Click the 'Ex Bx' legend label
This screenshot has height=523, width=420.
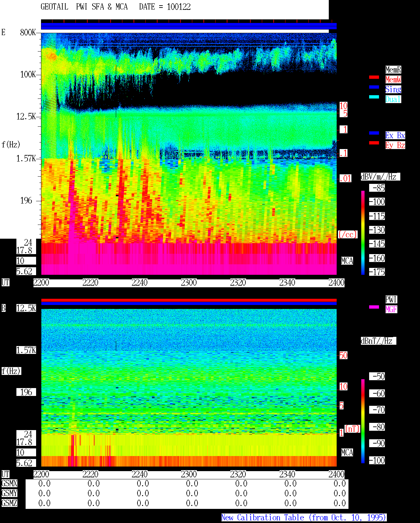(395, 135)
